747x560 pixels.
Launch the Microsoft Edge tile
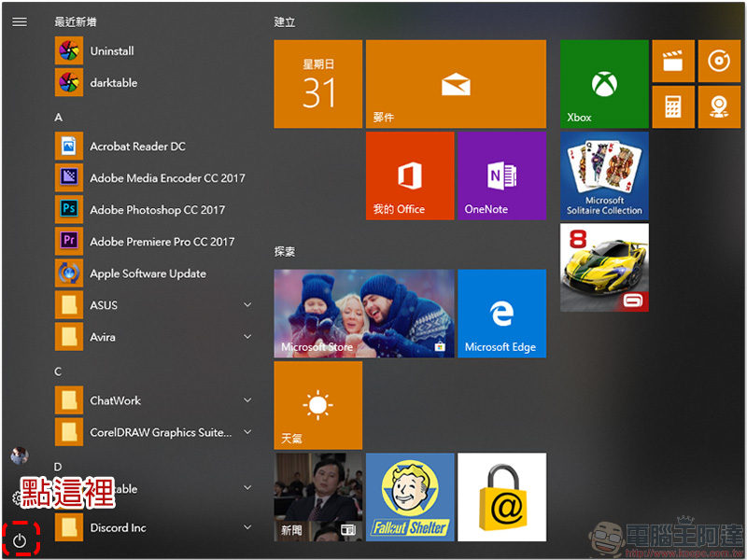click(x=501, y=314)
